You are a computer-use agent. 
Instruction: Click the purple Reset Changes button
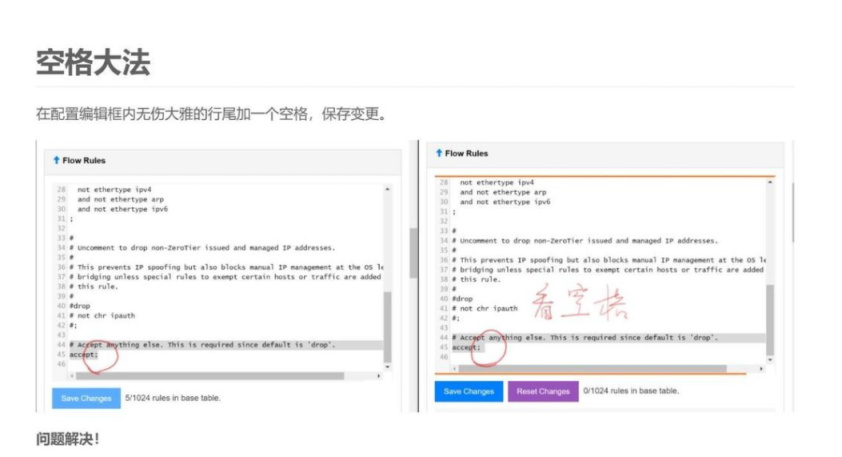tap(543, 391)
